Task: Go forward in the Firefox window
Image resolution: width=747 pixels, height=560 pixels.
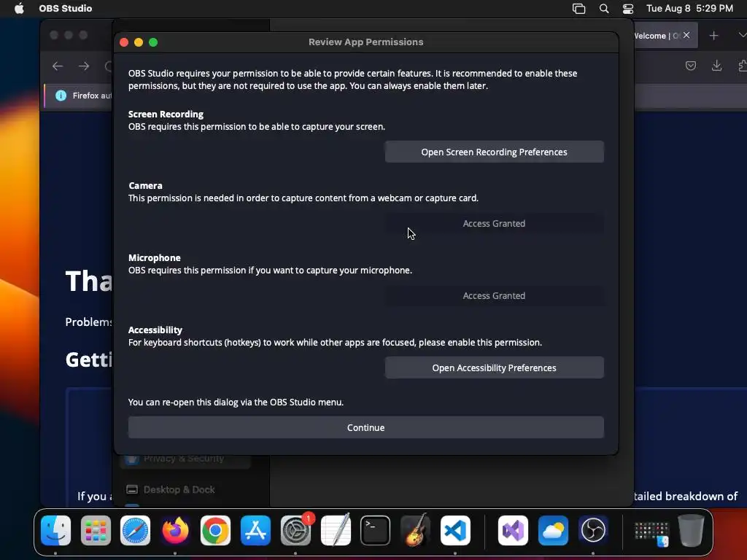Action: (84, 66)
